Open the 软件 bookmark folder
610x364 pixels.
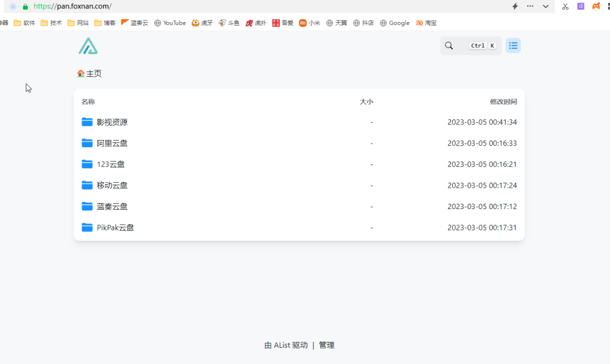(24, 23)
